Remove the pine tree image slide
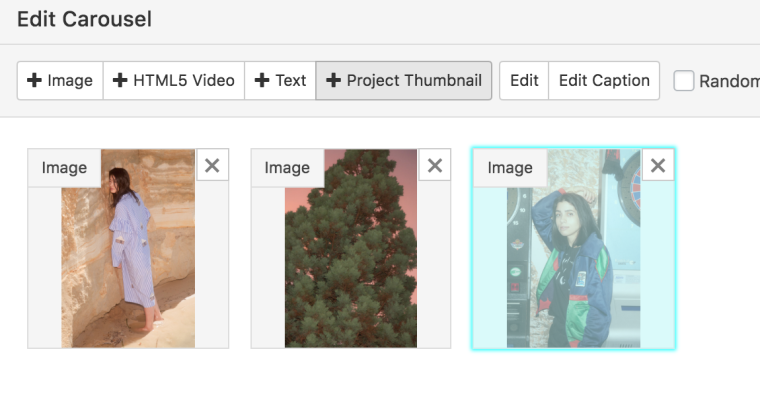Image resolution: width=760 pixels, height=419 pixels. [x=435, y=166]
